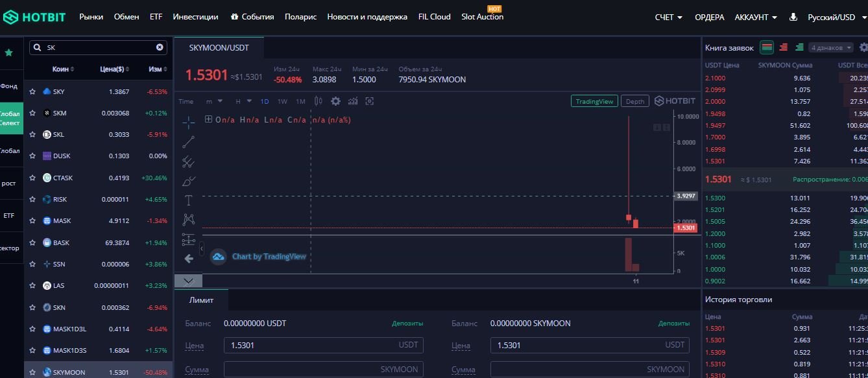The height and width of the screenshot is (378, 868).
Task: Click the sell price input field
Action: 590,345
